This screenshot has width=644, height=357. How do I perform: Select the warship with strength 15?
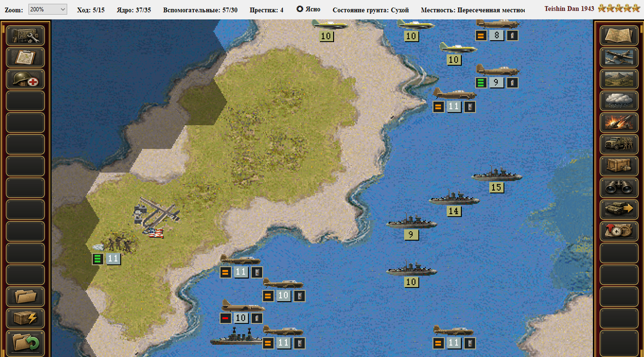pyautogui.click(x=497, y=175)
